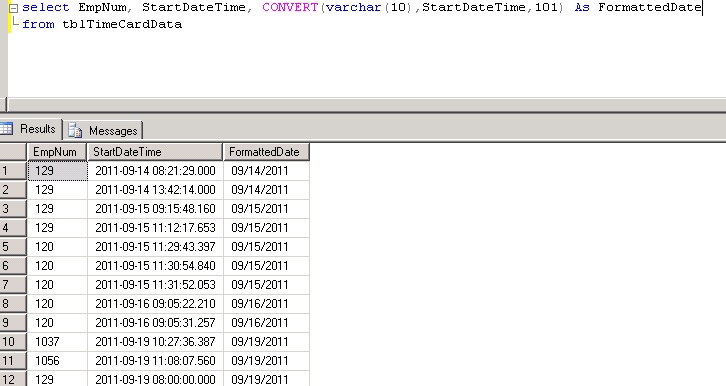Click cell 2011-09-15 09:15:48.160
726x386 pixels.
[155, 209]
